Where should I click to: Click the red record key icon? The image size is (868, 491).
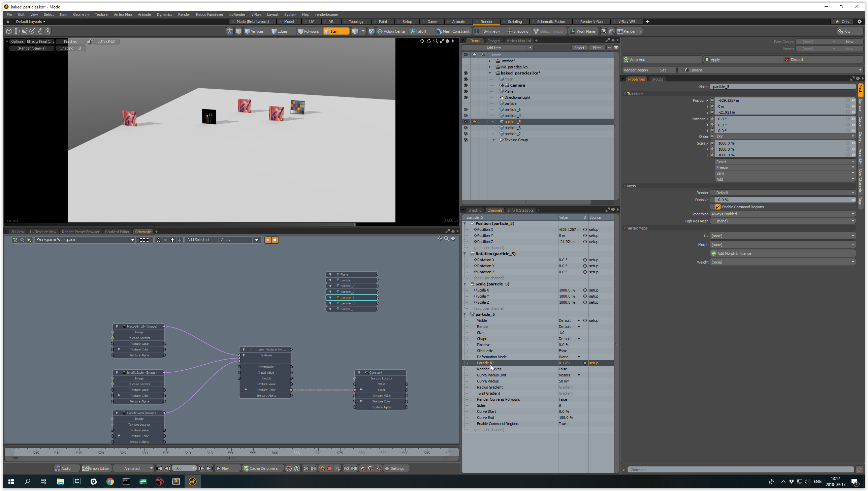tap(329, 468)
